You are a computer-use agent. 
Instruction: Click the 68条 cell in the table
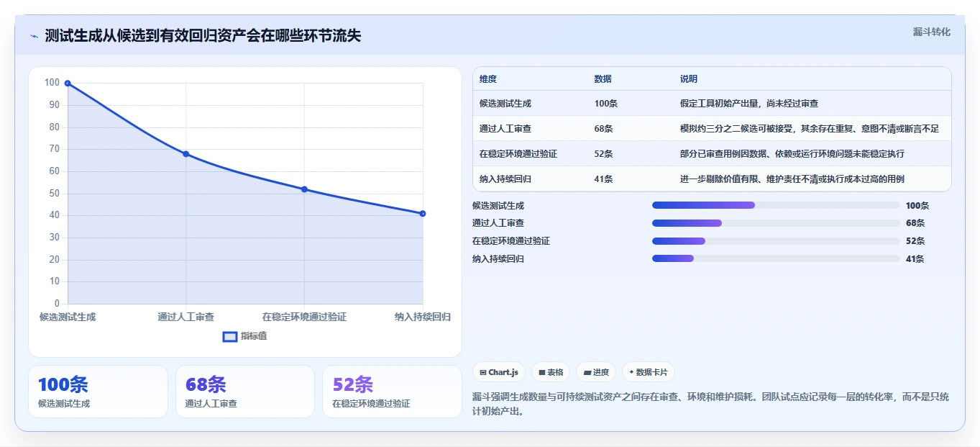tap(604, 129)
